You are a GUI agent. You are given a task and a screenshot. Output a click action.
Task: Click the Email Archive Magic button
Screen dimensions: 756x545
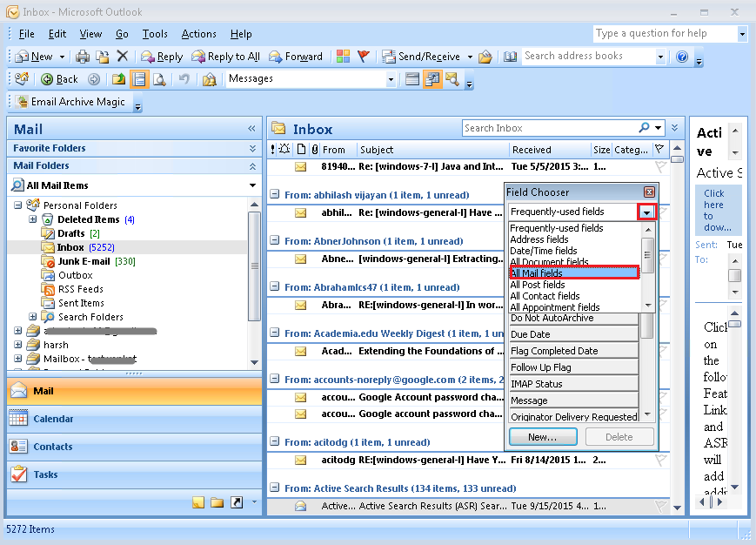70,102
